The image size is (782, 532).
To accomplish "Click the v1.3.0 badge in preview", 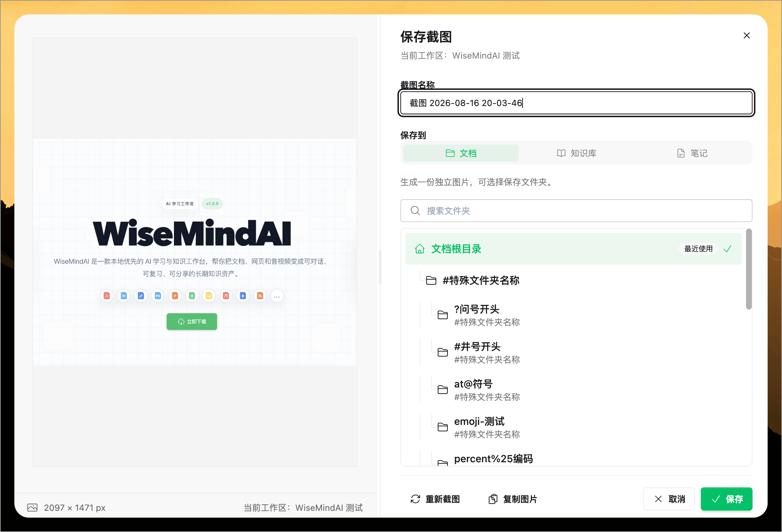I will (212, 204).
